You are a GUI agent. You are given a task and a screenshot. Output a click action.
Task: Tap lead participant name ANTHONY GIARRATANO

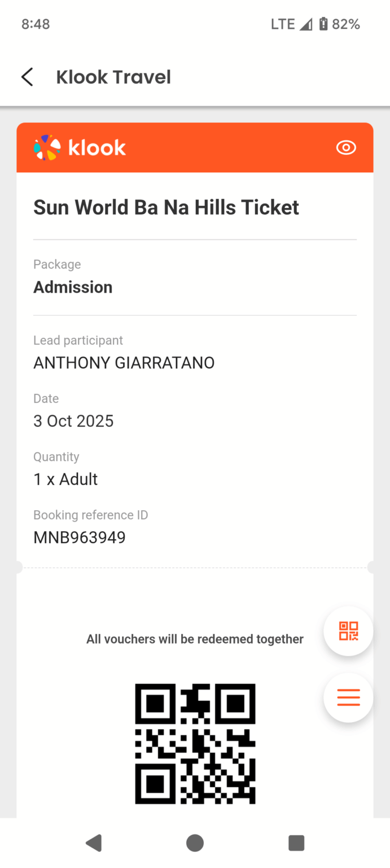click(x=124, y=363)
